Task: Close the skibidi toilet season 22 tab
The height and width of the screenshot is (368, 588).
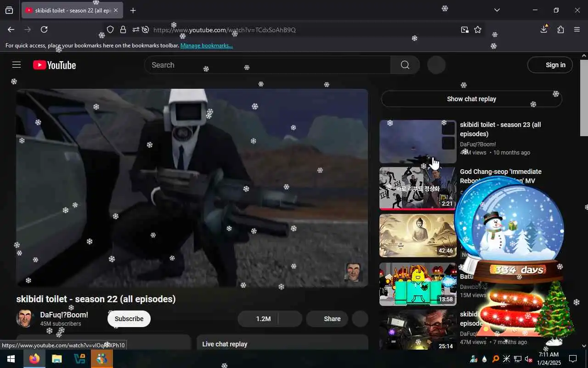Action: point(116,10)
